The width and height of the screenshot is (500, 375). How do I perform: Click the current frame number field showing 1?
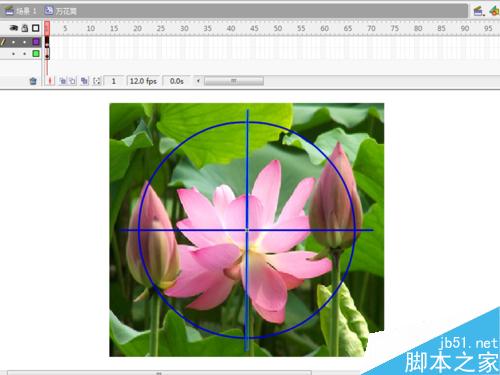tap(114, 81)
